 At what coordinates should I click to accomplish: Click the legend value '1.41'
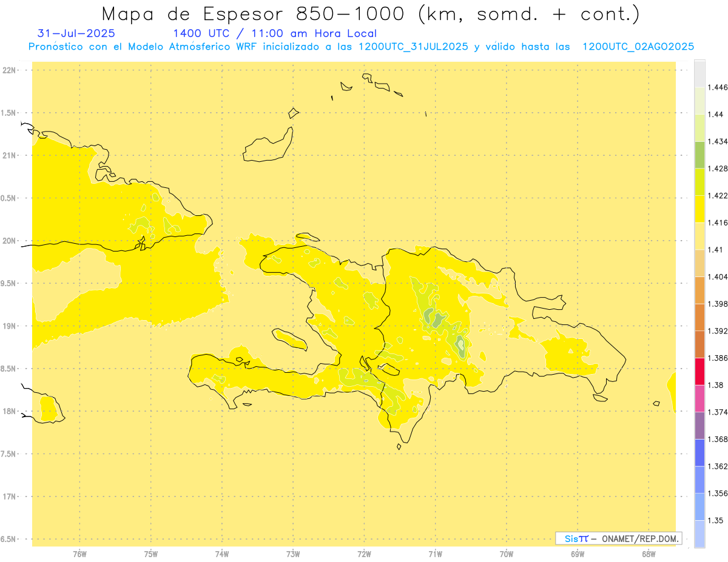[x=716, y=249]
